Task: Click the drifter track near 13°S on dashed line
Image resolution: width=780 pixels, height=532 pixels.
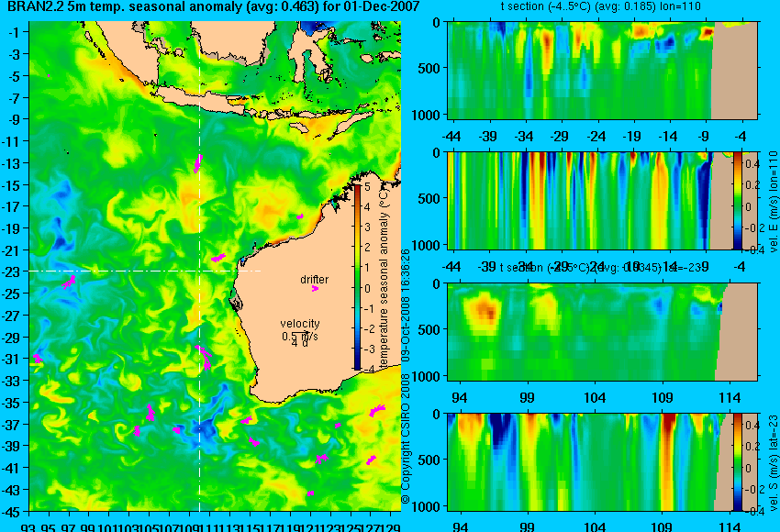Action: pos(198,163)
